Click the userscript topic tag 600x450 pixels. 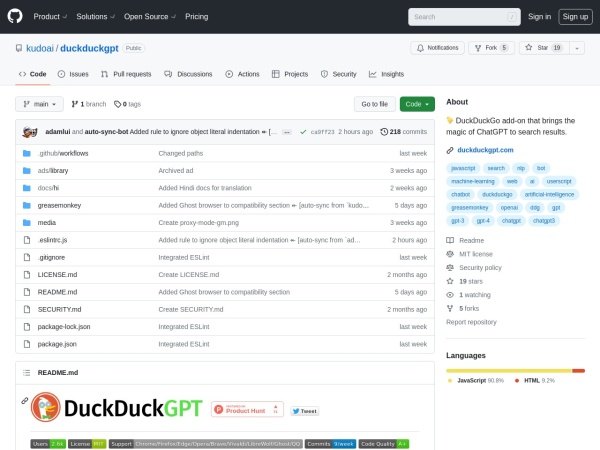[x=559, y=181]
